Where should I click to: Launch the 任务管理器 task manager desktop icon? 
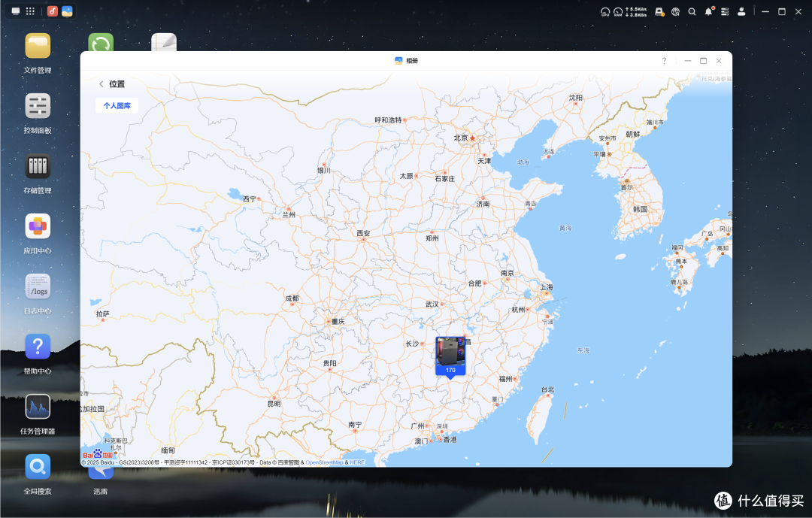[x=38, y=407]
